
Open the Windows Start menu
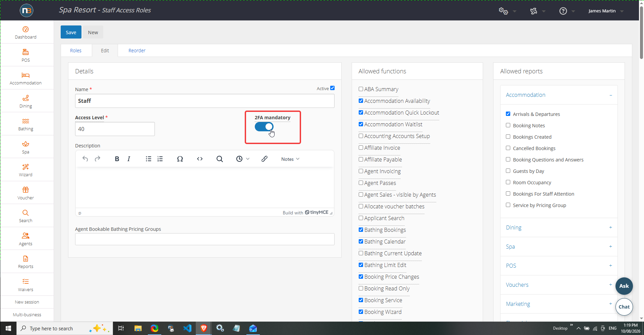8,328
